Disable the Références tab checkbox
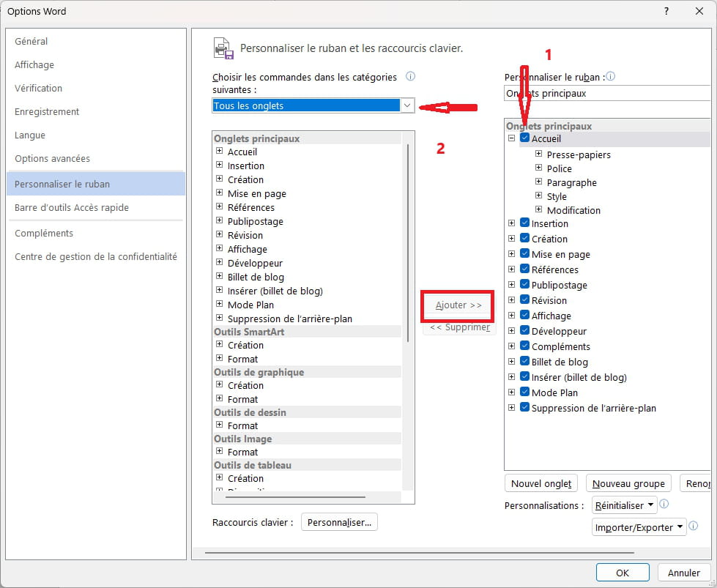Image resolution: width=717 pixels, height=588 pixels. tap(525, 269)
